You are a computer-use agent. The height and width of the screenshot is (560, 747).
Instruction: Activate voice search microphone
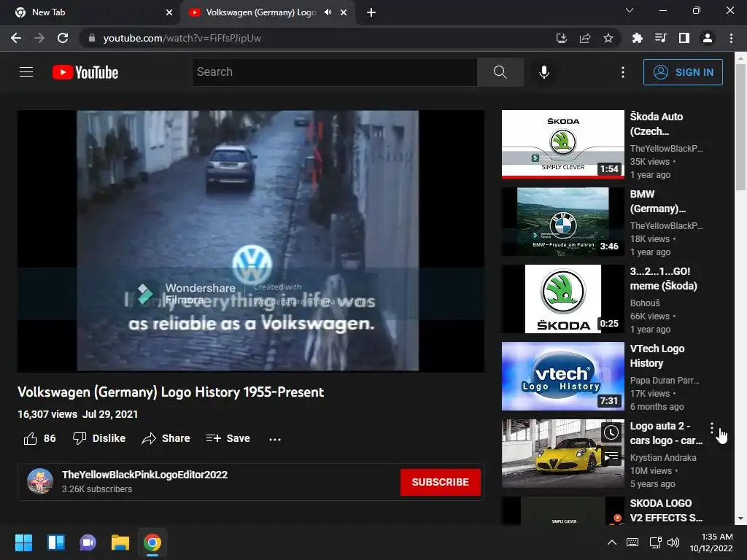[544, 72]
